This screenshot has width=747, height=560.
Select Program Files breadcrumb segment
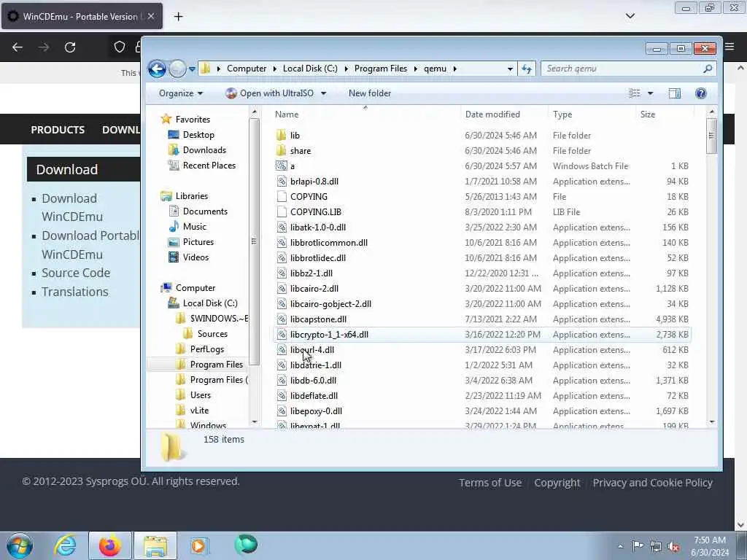(381, 69)
